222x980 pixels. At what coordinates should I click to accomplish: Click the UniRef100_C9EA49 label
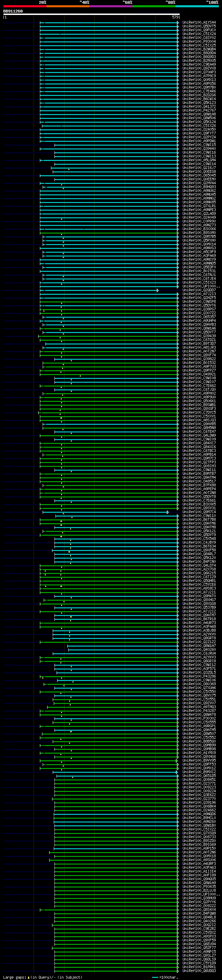(199, 65)
